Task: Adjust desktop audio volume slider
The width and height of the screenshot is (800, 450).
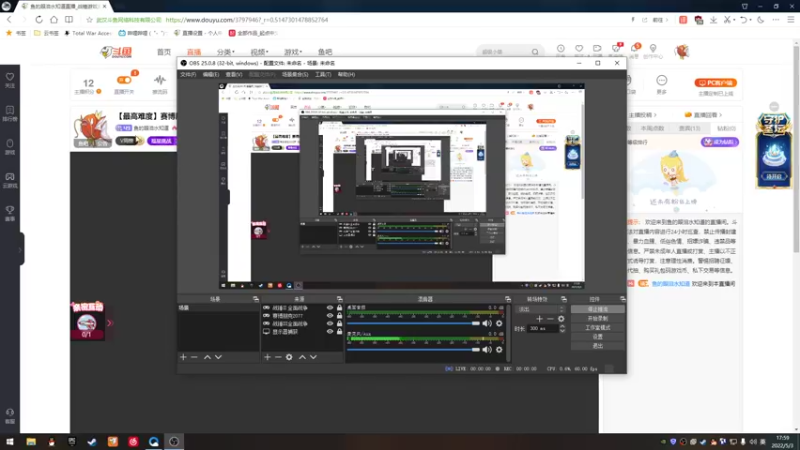Action: 414,323
